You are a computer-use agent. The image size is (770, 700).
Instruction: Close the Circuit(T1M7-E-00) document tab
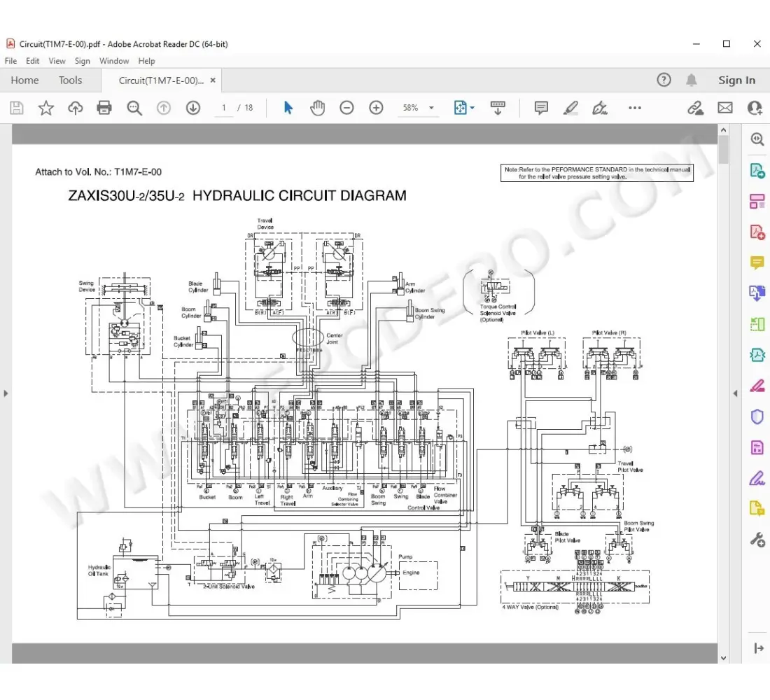pyautogui.click(x=213, y=80)
